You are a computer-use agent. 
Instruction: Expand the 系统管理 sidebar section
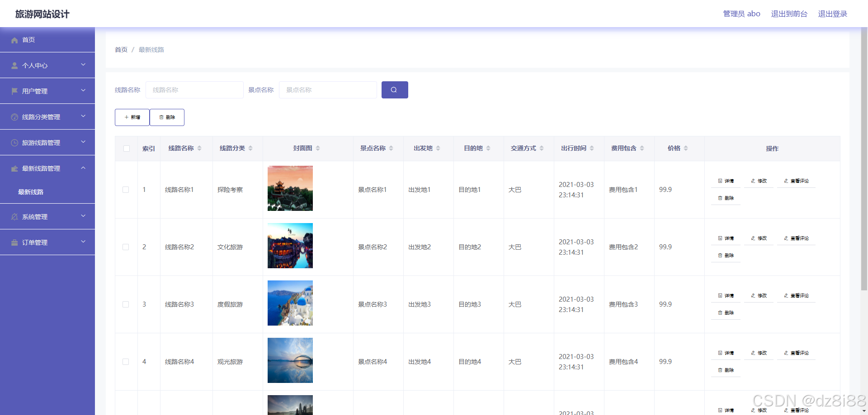83,216
